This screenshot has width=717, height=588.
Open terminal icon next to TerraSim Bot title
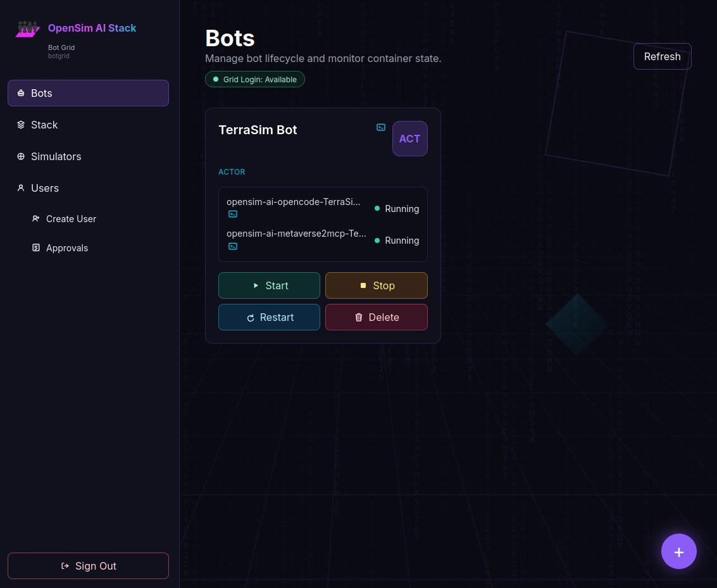(381, 127)
